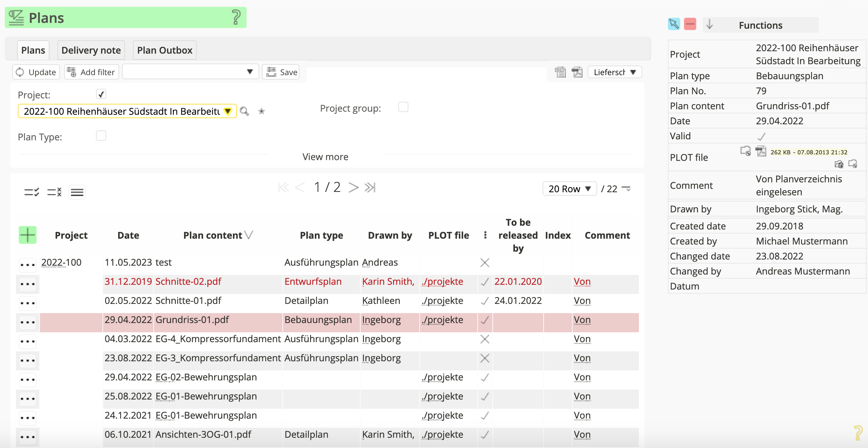868x448 pixels.
Task: Enable the Project group checkbox
Action: pyautogui.click(x=403, y=107)
